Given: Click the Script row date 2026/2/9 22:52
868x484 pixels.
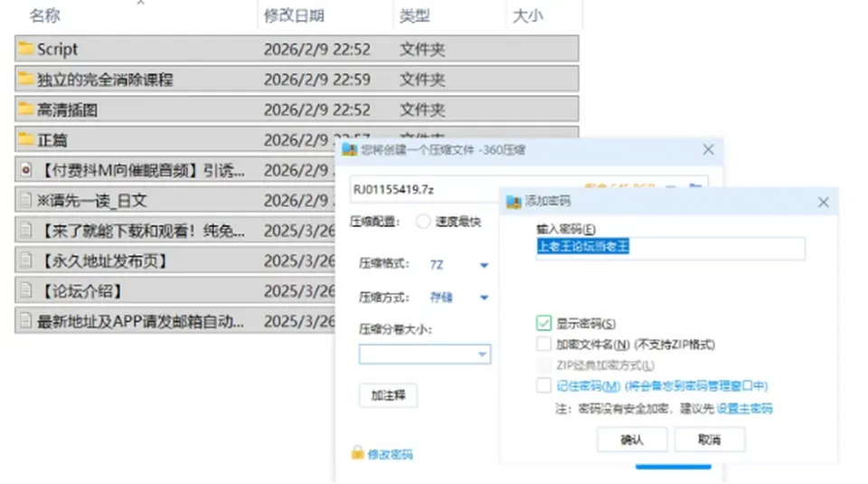Looking at the screenshot, I should pos(316,49).
